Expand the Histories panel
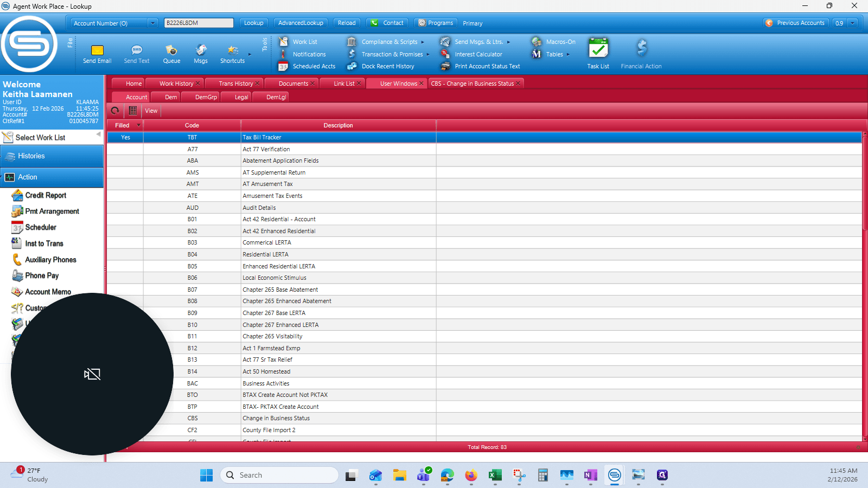868x488 pixels. tap(52, 156)
